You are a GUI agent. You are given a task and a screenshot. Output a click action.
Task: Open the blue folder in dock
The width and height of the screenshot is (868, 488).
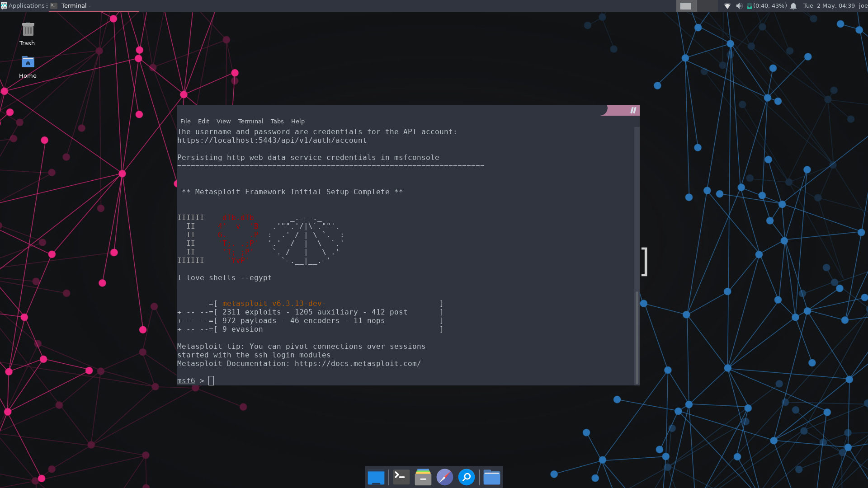491,477
